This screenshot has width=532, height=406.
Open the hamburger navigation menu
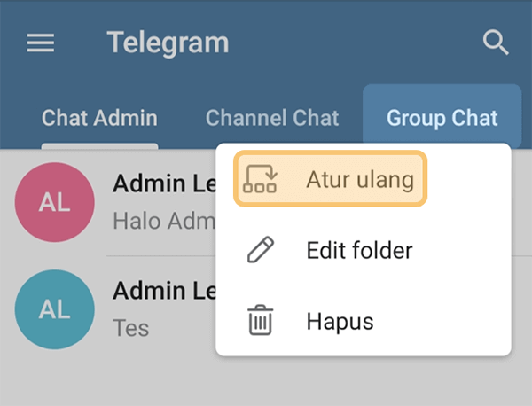pyautogui.click(x=41, y=43)
